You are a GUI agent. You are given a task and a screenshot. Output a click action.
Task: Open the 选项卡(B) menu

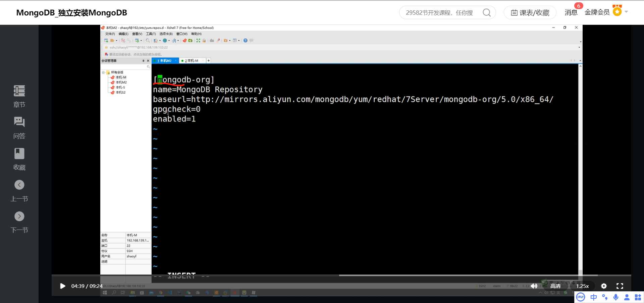click(166, 34)
